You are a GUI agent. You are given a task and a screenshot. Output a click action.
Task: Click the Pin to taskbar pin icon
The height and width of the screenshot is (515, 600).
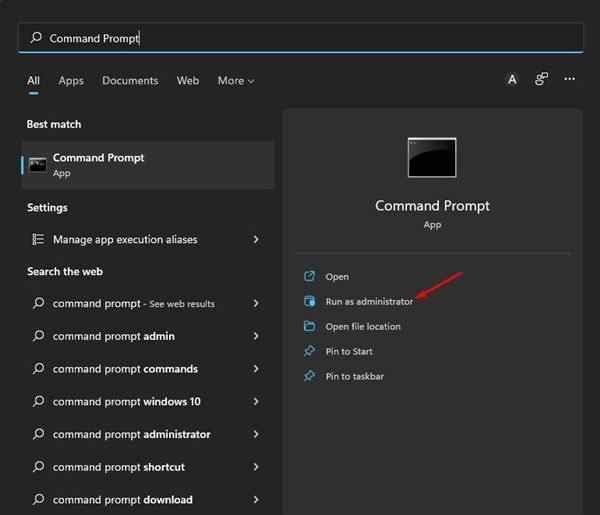coord(309,376)
